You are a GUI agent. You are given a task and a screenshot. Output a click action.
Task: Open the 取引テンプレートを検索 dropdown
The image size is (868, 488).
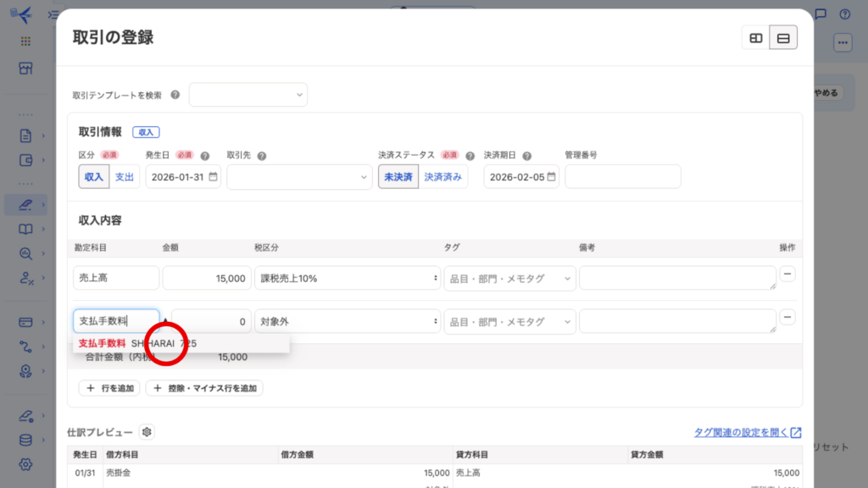click(x=248, y=95)
